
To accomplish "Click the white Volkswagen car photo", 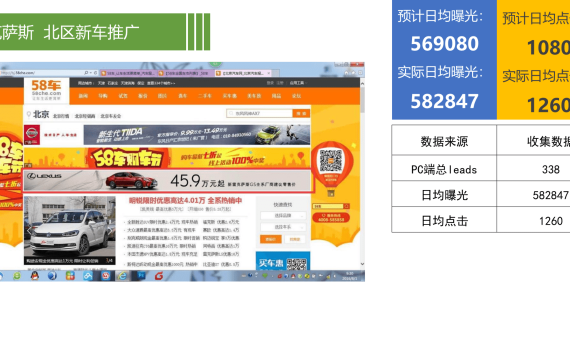I will pyautogui.click(x=70, y=230).
